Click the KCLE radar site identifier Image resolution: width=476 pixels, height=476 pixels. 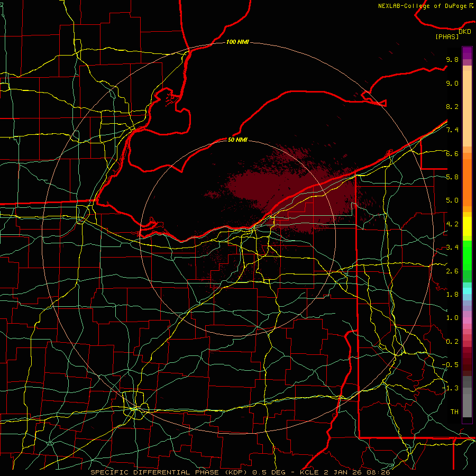[x=309, y=472]
